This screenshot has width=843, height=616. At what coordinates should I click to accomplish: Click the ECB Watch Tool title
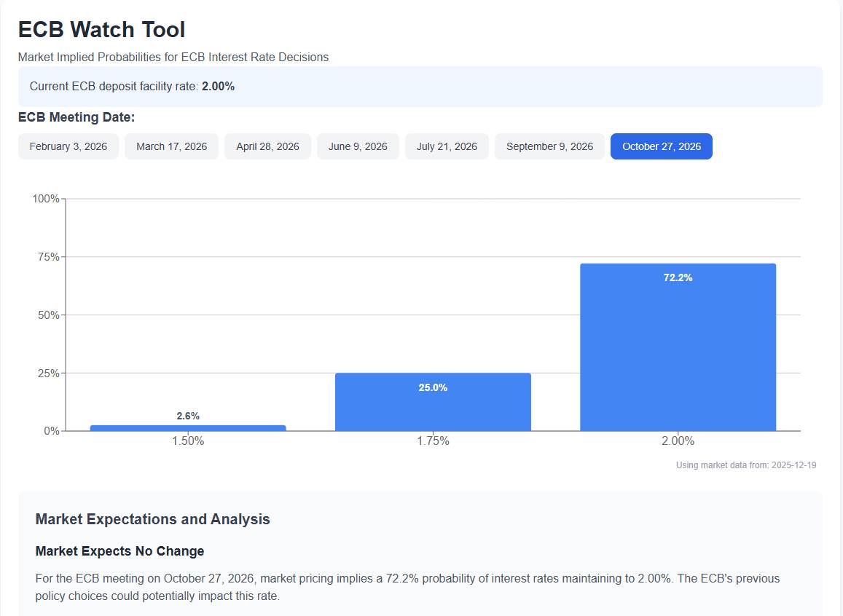pyautogui.click(x=101, y=30)
